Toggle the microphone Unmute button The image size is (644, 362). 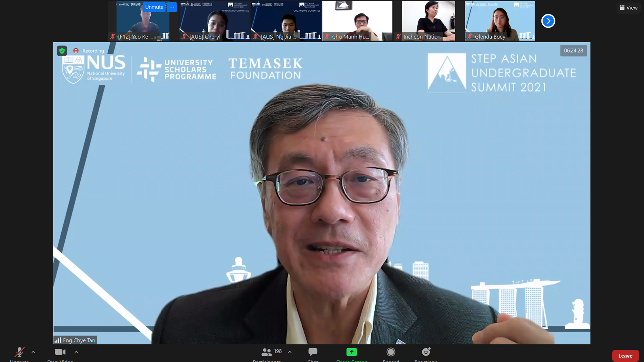pos(19,352)
